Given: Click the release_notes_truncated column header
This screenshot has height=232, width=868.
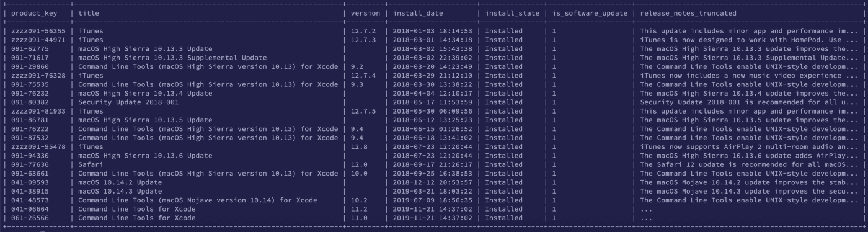Looking at the screenshot, I should point(688,13).
